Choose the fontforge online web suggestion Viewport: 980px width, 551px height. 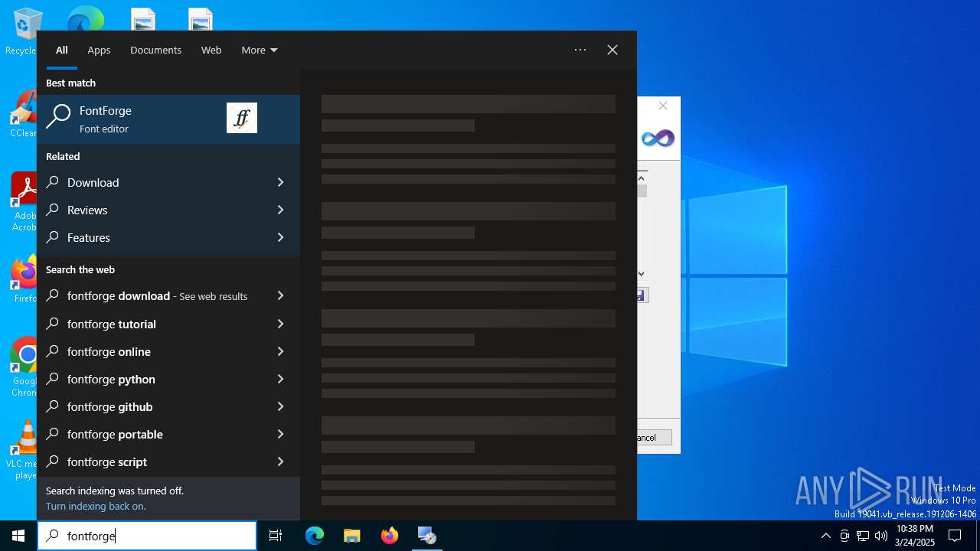pyautogui.click(x=168, y=351)
